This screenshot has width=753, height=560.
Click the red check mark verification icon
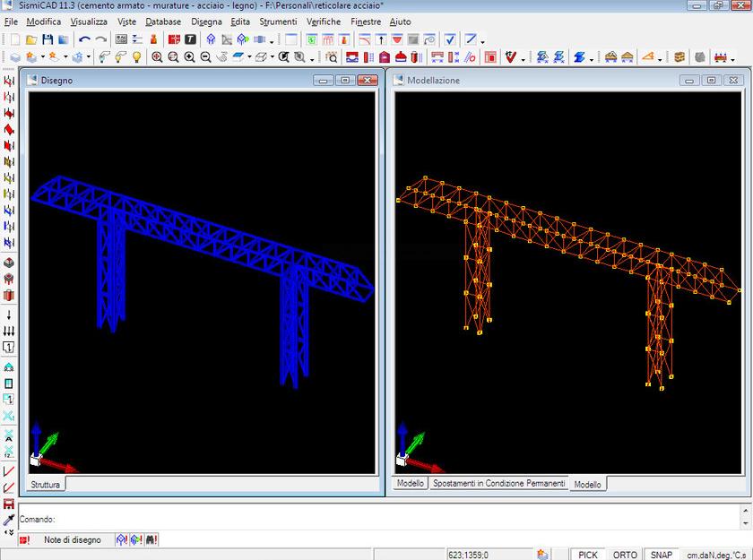pyautogui.click(x=510, y=57)
